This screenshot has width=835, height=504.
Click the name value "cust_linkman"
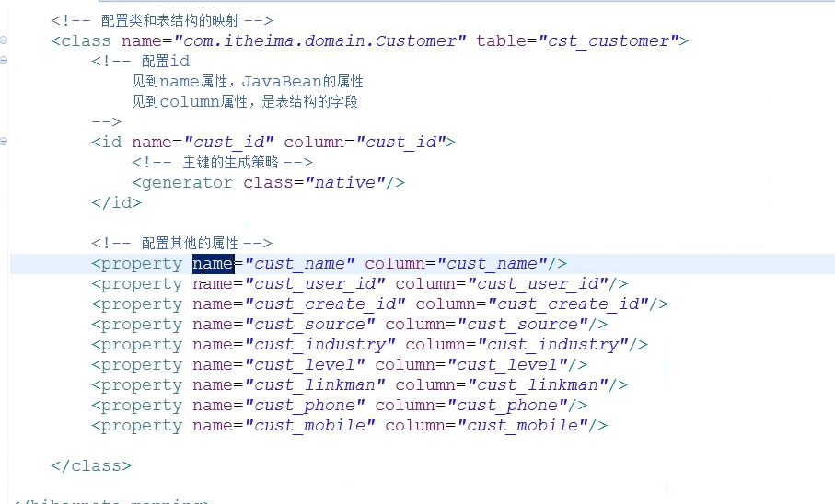tap(315, 384)
